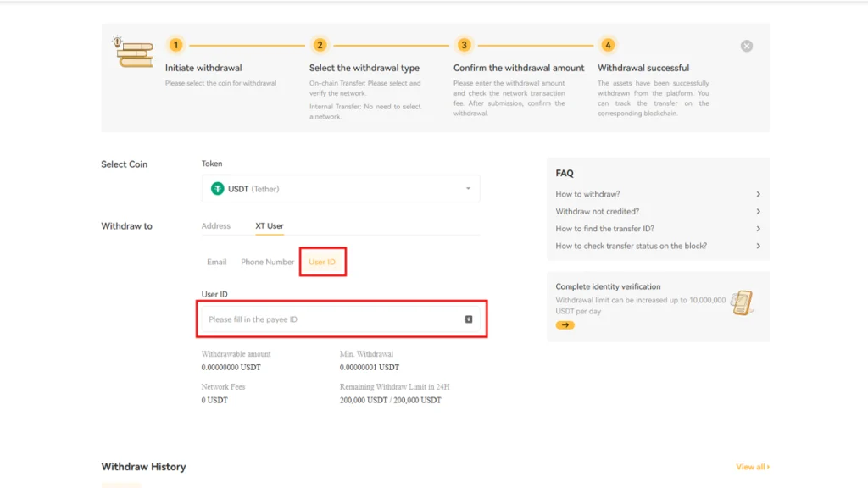The image size is (868, 488).
Task: Open the How to withdraw FAQ
Action: point(658,194)
